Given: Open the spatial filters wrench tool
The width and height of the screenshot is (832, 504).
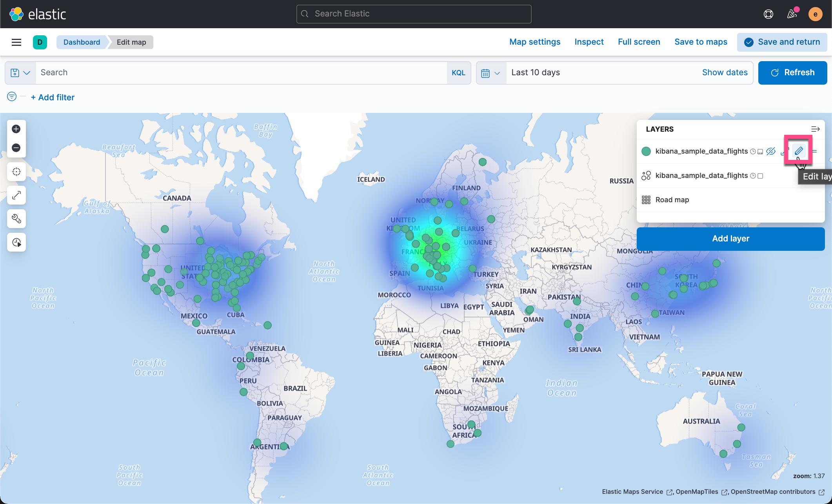Looking at the screenshot, I should point(16,219).
